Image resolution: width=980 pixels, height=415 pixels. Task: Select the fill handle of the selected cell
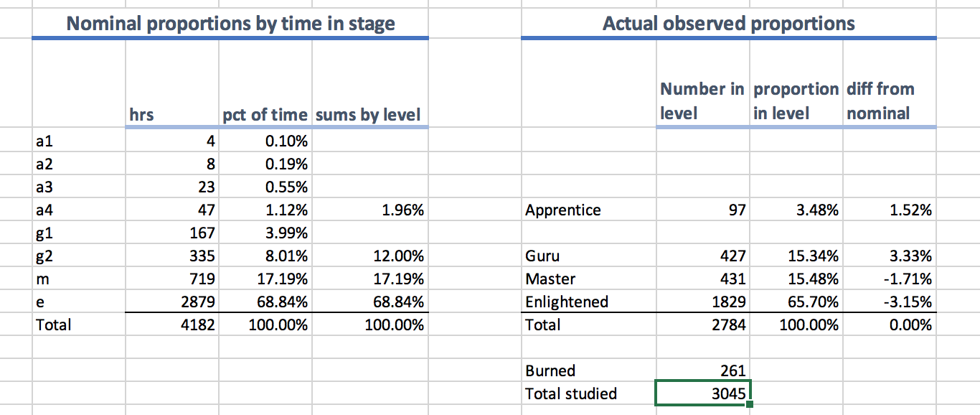tap(750, 405)
